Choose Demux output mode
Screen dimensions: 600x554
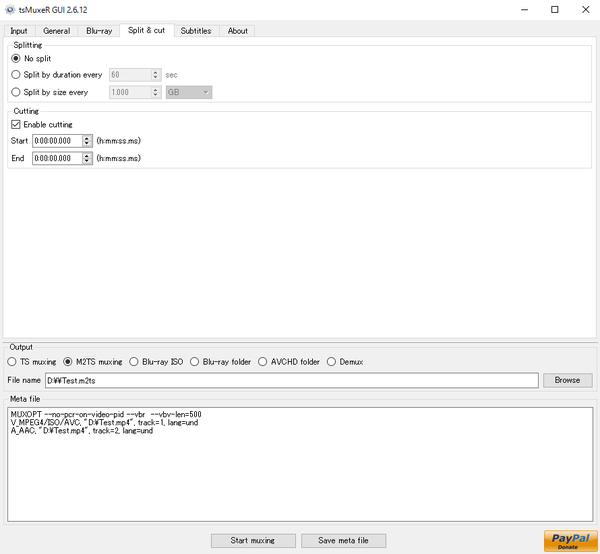[331, 362]
